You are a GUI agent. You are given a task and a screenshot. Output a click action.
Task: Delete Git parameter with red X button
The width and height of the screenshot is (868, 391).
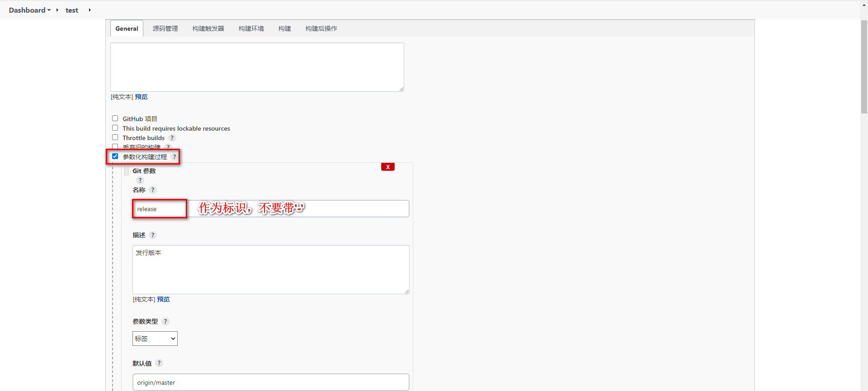pos(387,167)
